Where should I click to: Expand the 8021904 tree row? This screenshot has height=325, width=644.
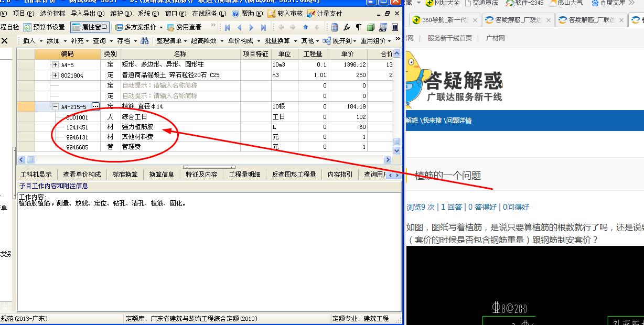click(55, 75)
